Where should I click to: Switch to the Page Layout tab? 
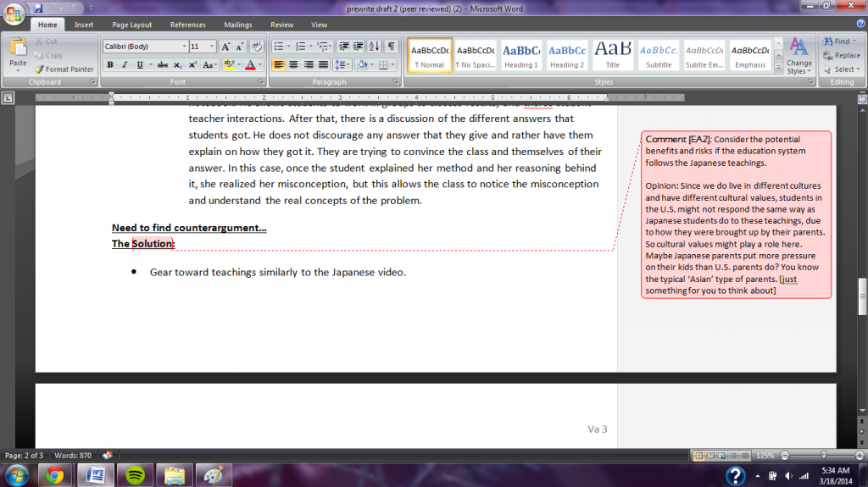131,25
